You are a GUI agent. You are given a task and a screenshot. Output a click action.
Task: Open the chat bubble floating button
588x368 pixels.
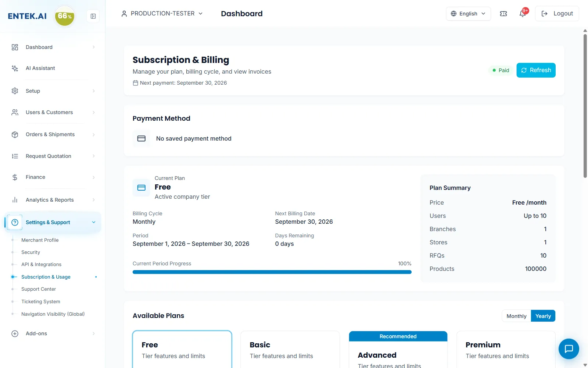569,349
